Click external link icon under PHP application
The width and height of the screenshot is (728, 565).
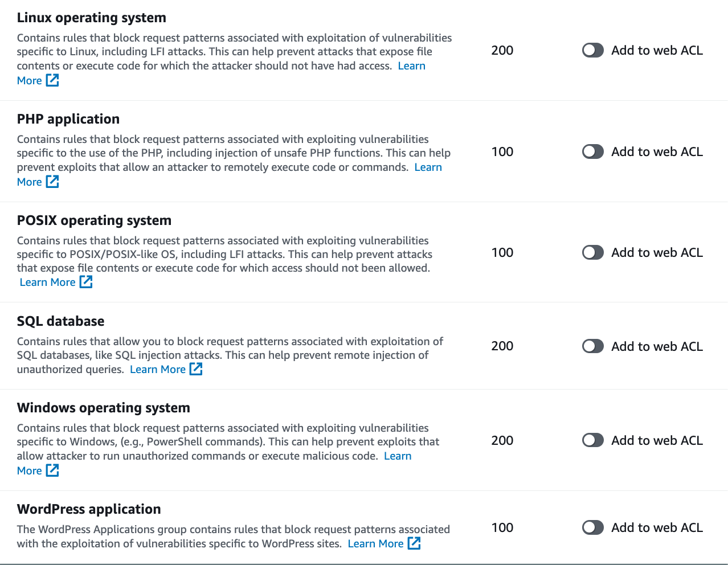click(x=52, y=182)
